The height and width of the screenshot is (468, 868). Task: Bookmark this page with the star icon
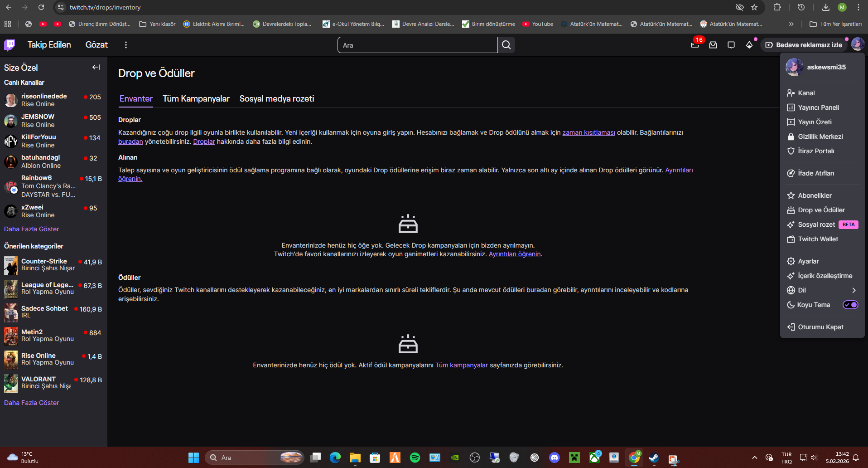click(754, 7)
